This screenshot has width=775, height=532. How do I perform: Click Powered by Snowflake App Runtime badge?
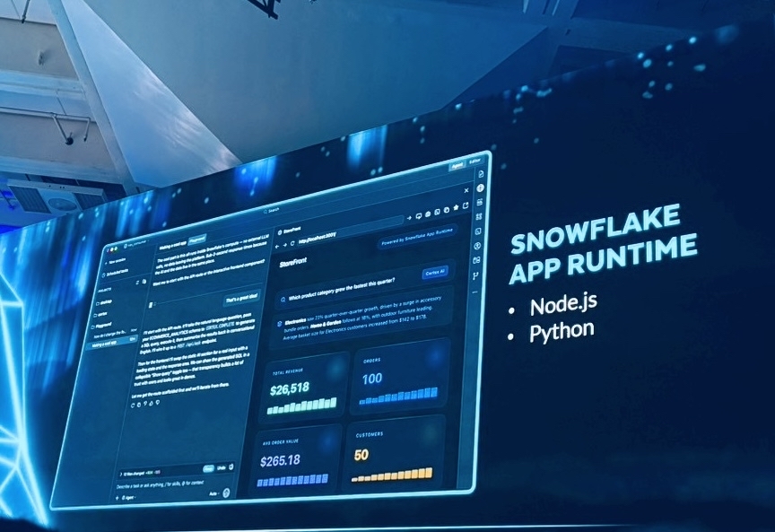(417, 237)
